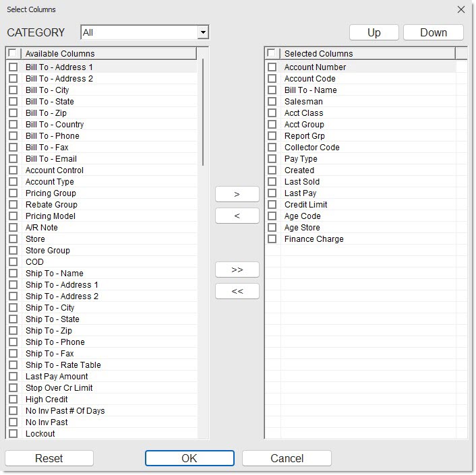Toggle select-all checkbox in Selected Columns header

[271, 53]
